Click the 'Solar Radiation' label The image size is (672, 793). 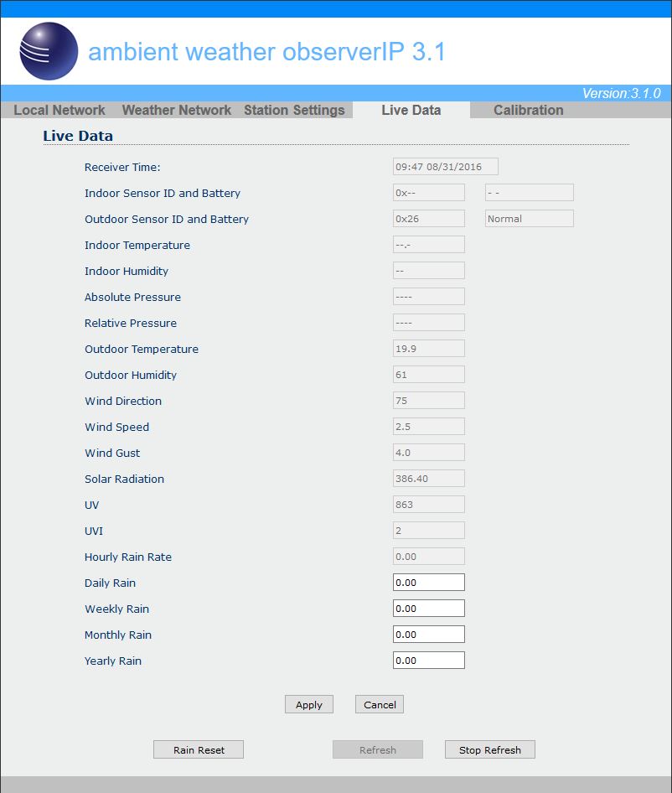click(124, 479)
